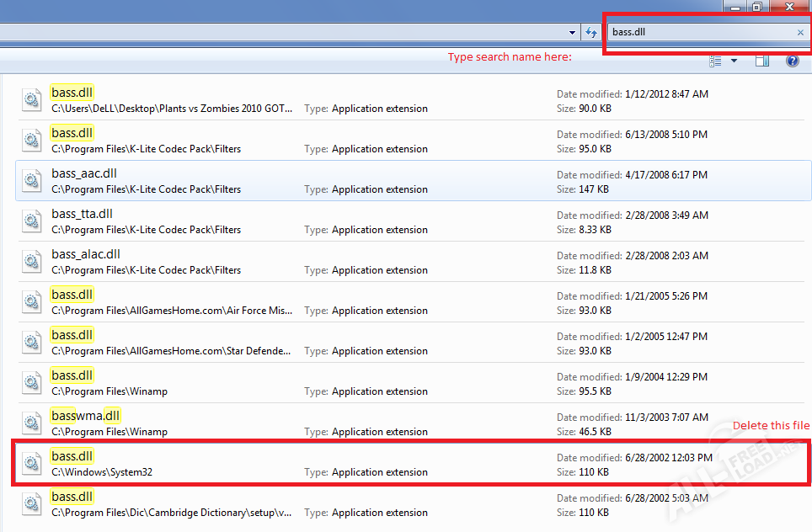
Task: Click the change view icon
Action: [x=716, y=61]
